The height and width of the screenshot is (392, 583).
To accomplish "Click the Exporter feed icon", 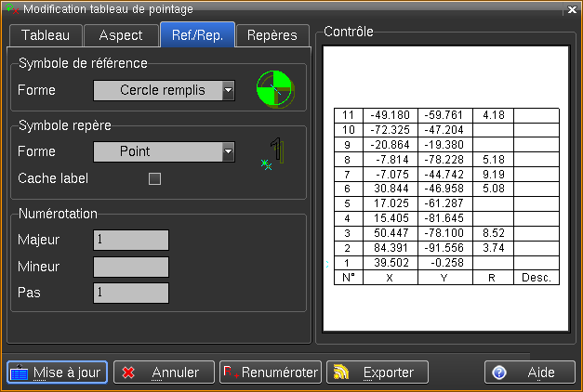I will [339, 372].
